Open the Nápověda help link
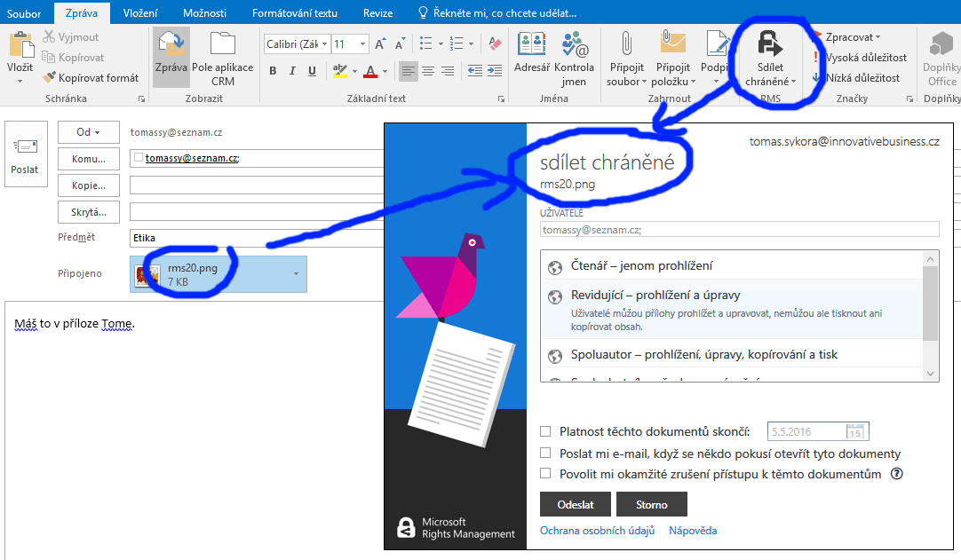 click(693, 531)
